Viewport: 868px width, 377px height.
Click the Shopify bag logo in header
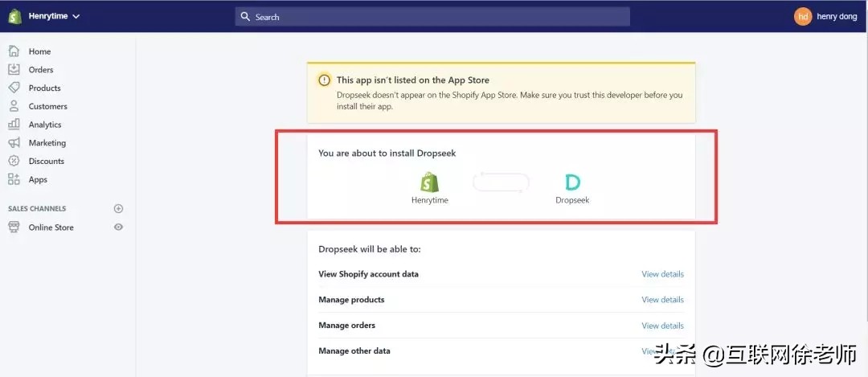click(x=14, y=16)
